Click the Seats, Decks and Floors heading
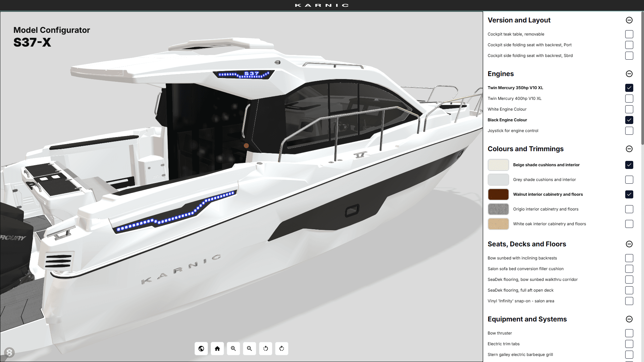Viewport: 644px width, 362px height. pos(527,244)
